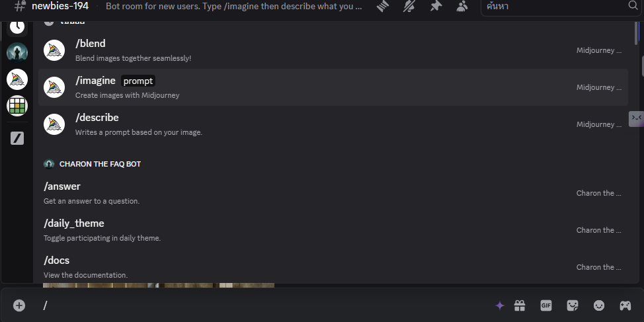Click the Midjourney label on /imagine row
This screenshot has height=322, width=644.
(x=599, y=87)
